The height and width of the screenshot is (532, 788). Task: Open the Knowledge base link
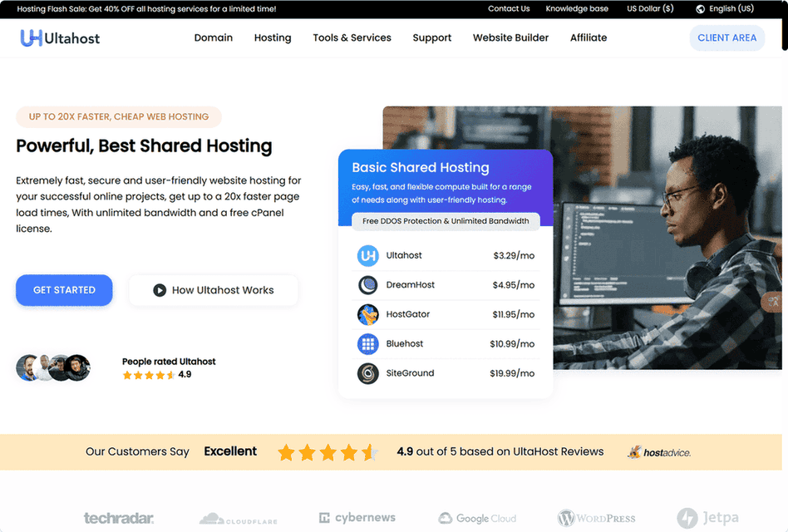[577, 8]
